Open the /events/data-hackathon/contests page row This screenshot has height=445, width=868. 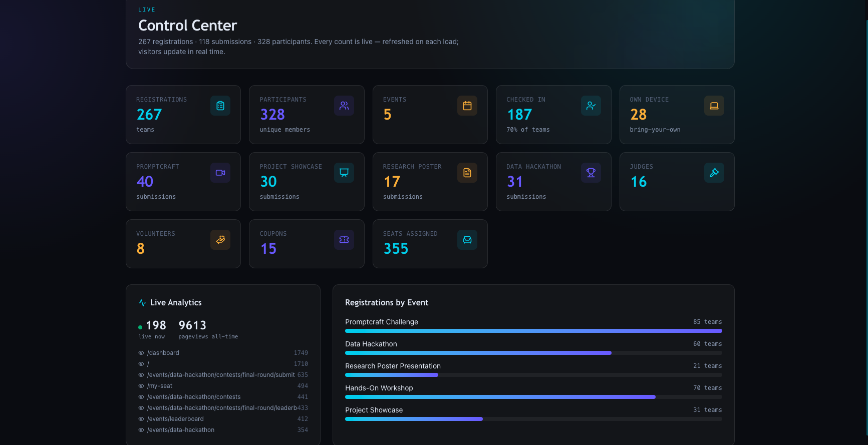coord(223,397)
